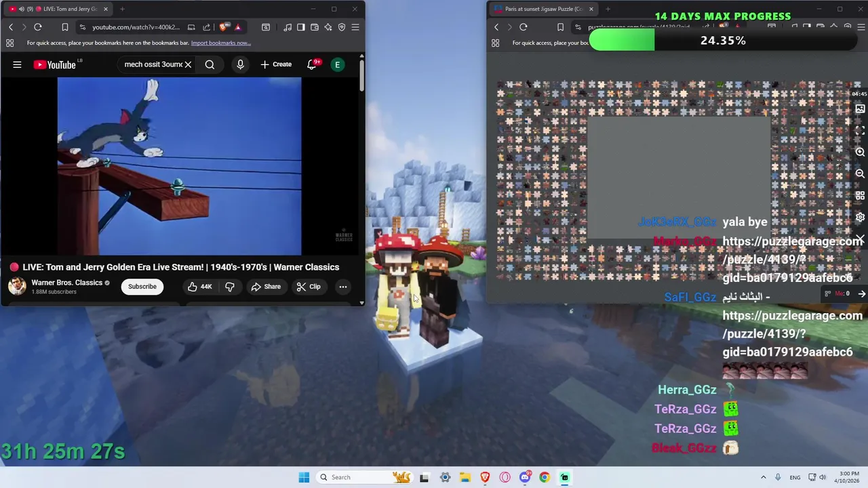
Task: Like the video with 44K thumbs up
Action: tap(200, 287)
